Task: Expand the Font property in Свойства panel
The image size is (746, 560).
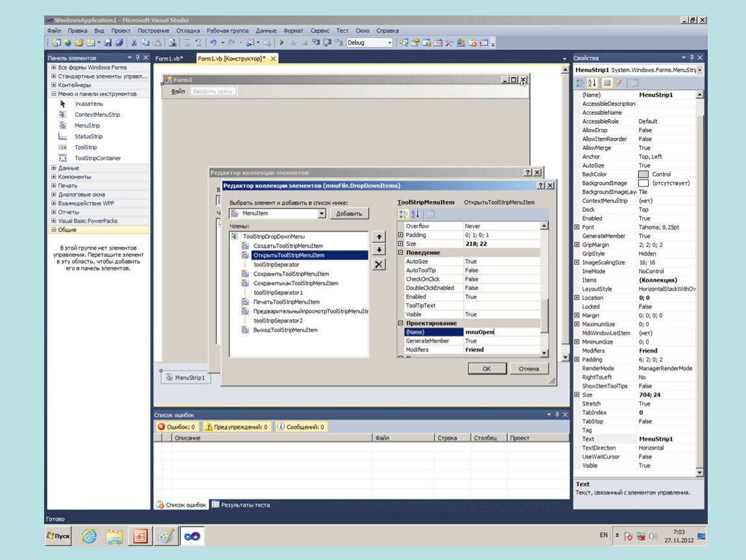Action: 577,227
